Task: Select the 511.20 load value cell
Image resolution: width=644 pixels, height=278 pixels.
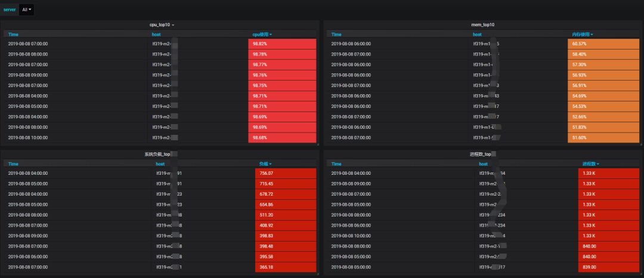Action: pyautogui.click(x=286, y=215)
